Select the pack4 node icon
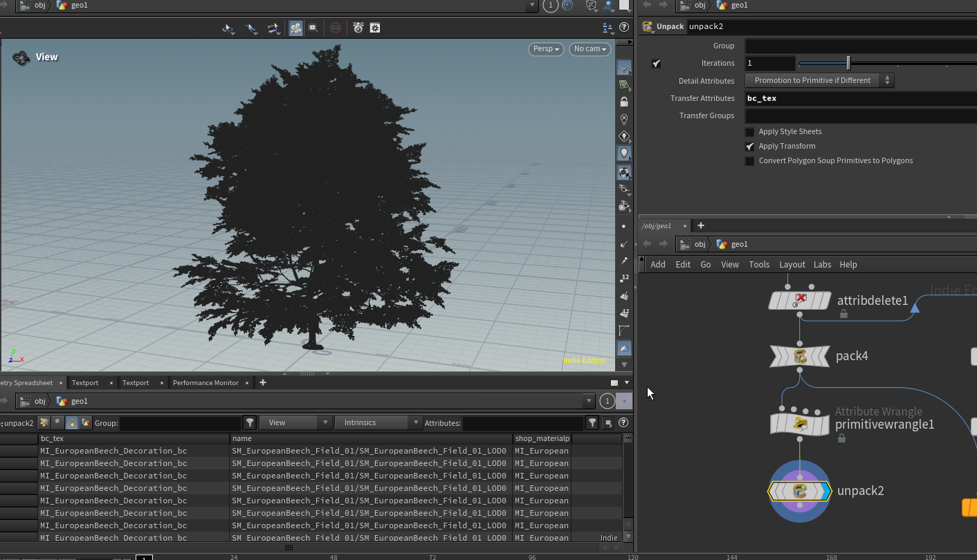This screenshot has height=560, width=977. [799, 357]
